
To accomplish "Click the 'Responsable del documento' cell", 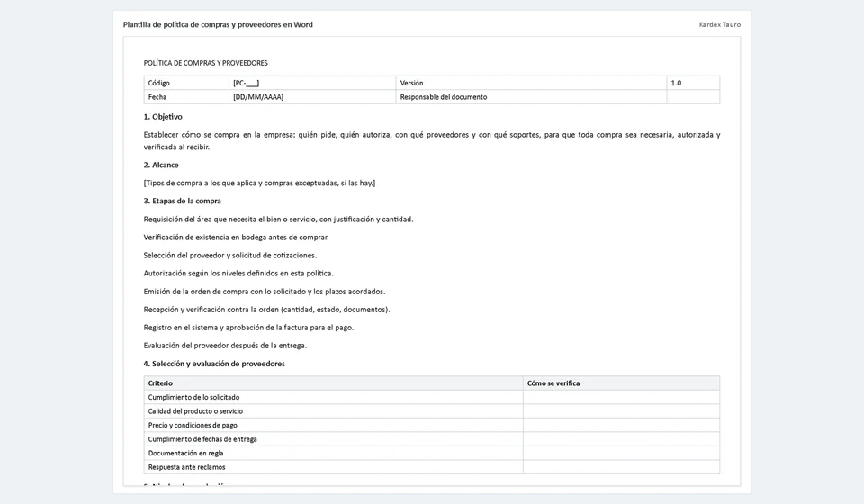I will point(531,97).
